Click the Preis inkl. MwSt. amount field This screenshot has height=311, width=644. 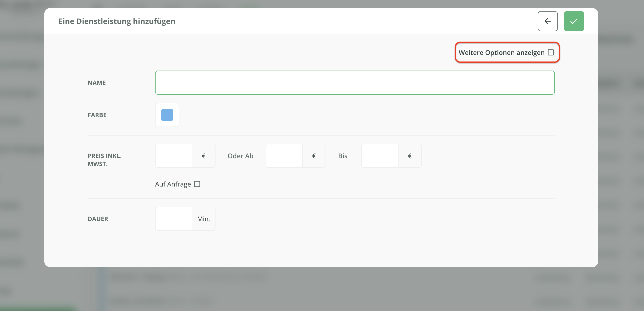point(174,156)
